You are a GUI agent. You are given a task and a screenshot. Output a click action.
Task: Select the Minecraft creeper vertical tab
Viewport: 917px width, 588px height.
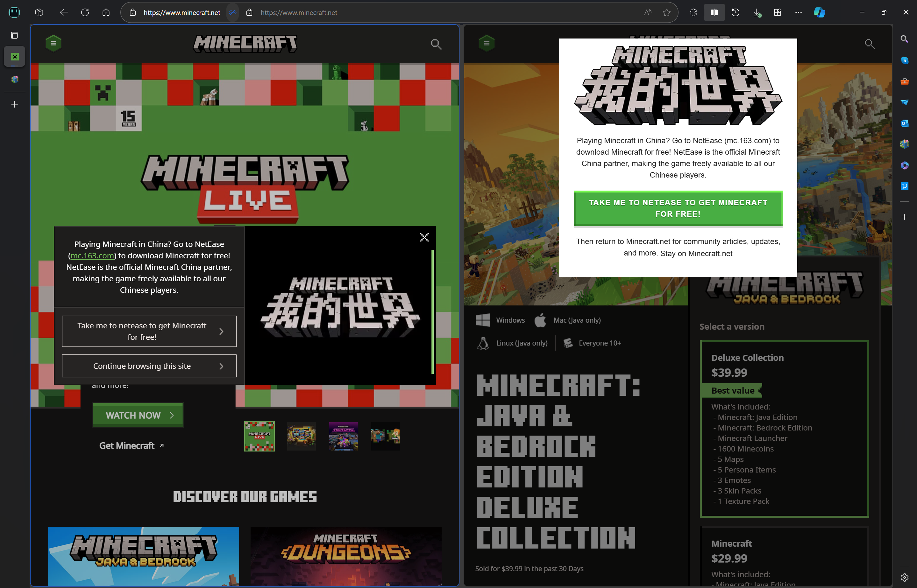pos(15,57)
